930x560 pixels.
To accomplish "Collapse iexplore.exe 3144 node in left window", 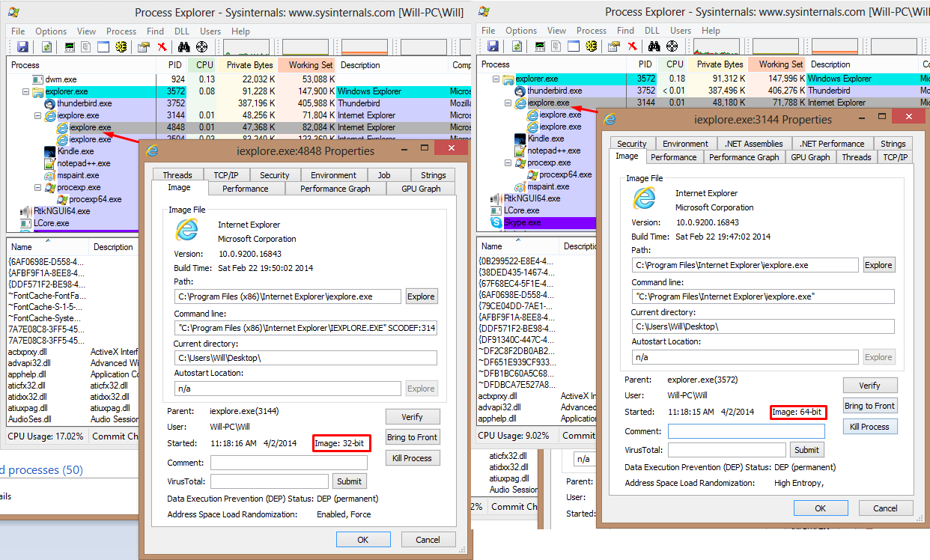I will (38, 115).
